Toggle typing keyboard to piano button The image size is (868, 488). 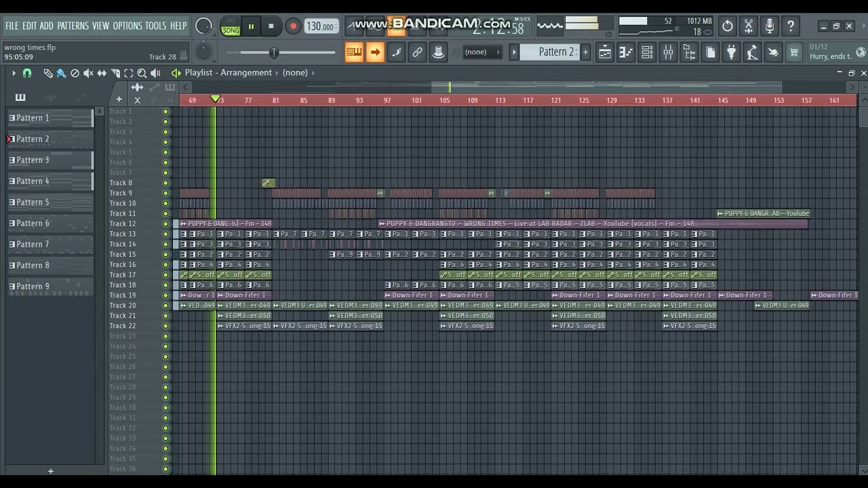click(354, 52)
